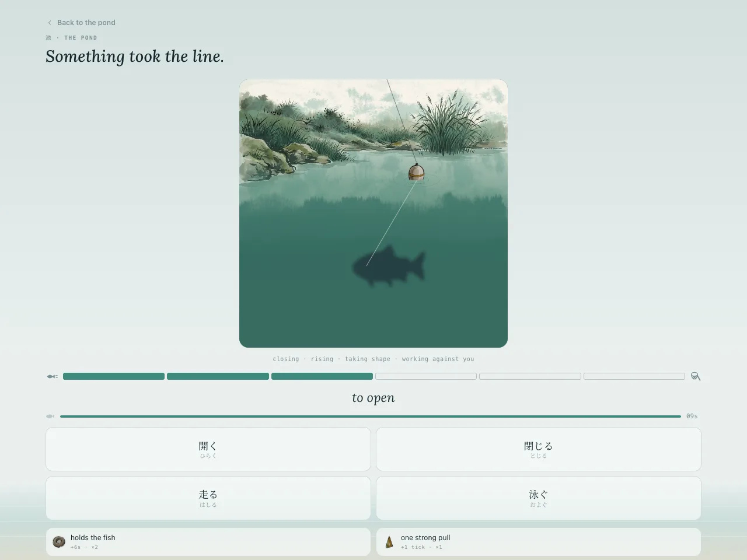Click the lure icon on 'one strong pull'
The image size is (747, 560).
pos(389,542)
